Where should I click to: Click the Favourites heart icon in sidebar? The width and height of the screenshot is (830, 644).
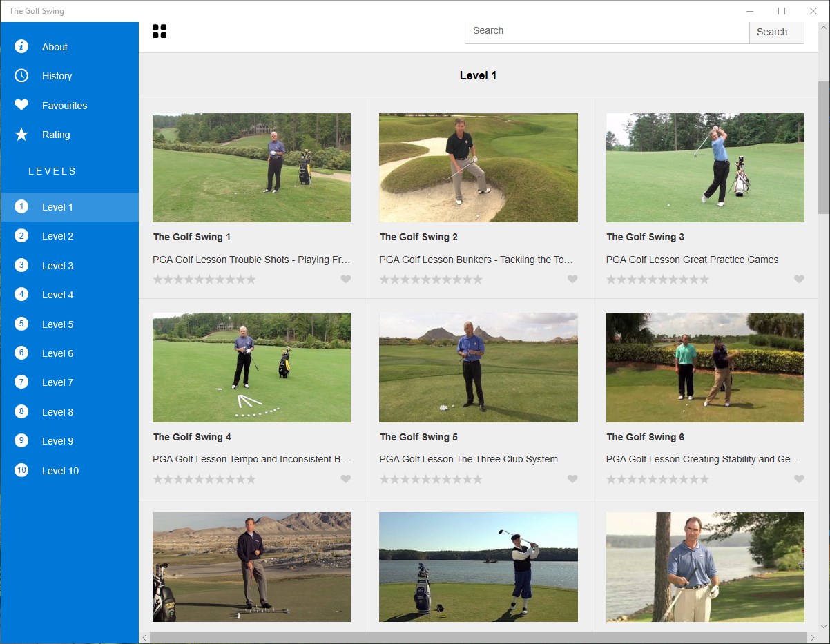(21, 105)
